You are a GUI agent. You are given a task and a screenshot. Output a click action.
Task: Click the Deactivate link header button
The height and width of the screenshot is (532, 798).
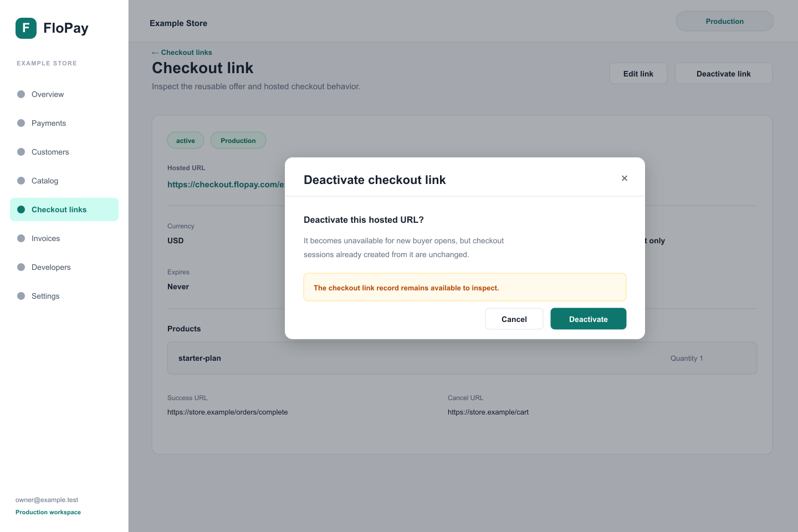pos(724,73)
